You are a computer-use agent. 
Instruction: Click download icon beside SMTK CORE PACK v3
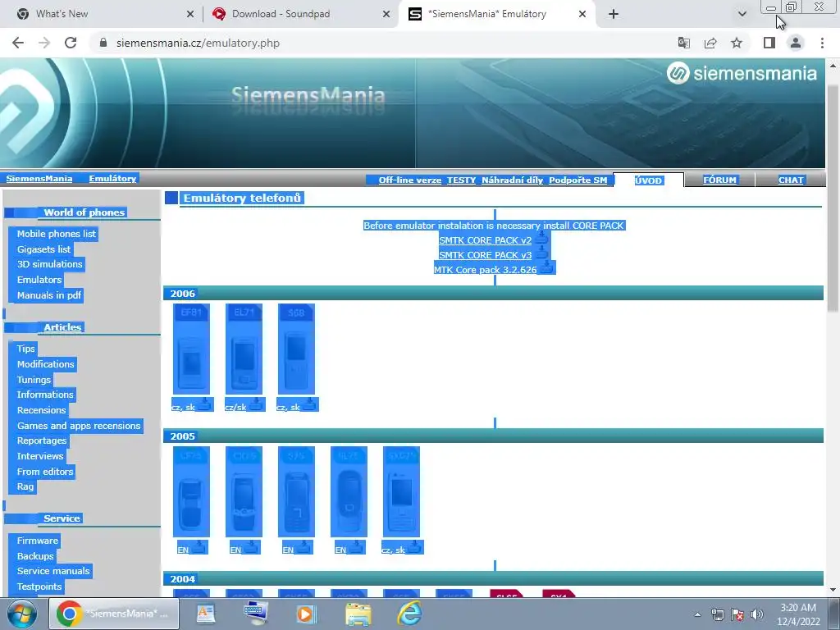tap(541, 253)
